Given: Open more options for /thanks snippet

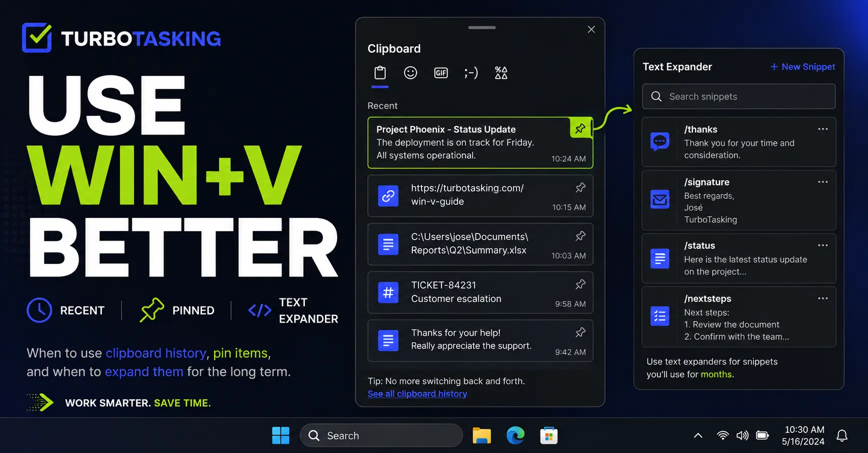Looking at the screenshot, I should [x=823, y=129].
